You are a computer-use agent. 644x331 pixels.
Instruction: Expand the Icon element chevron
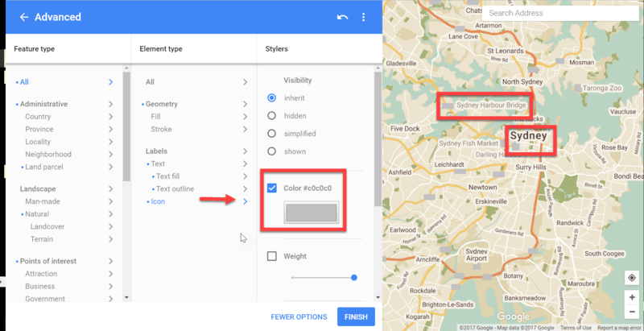click(x=246, y=201)
